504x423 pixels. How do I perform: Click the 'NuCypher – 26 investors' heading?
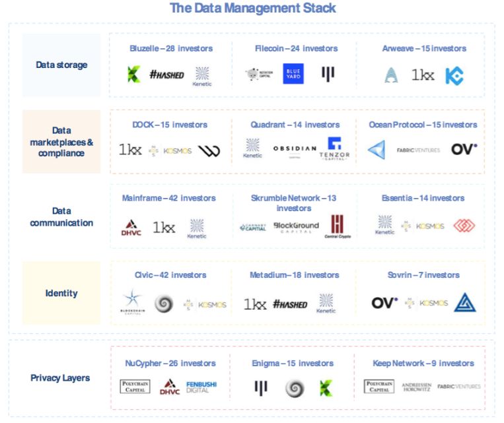pyautogui.click(x=170, y=363)
